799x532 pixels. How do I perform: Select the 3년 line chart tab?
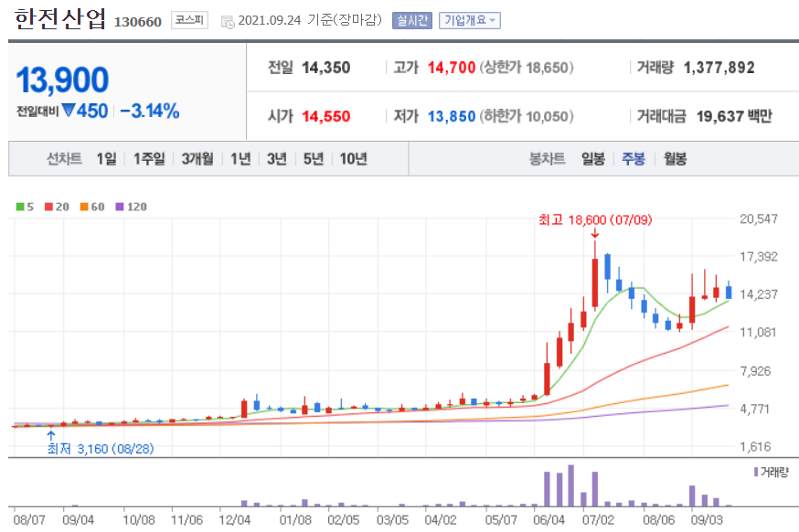click(x=277, y=159)
